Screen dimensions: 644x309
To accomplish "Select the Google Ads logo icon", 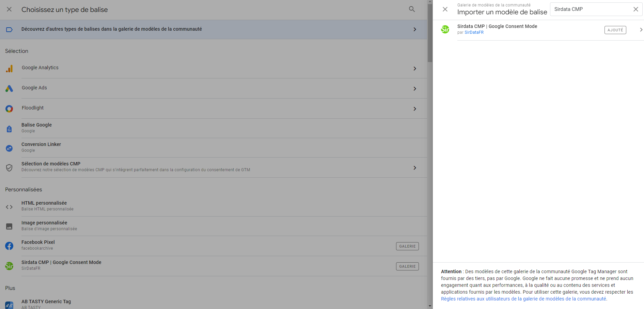I will [x=9, y=89].
